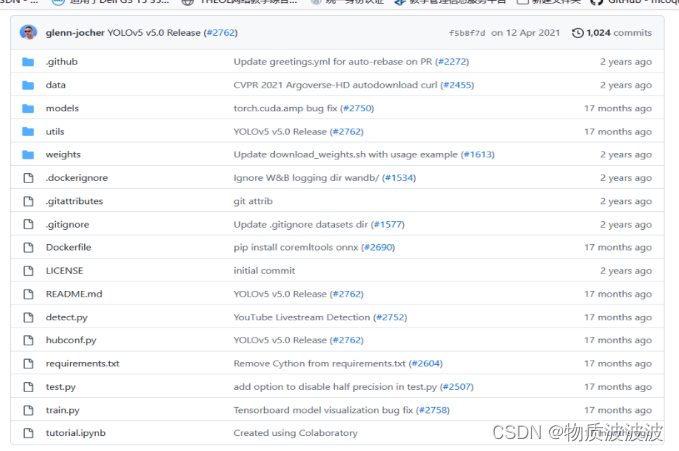Image resolution: width=679 pixels, height=451 pixels.
Task: Open the README.md file
Action: point(74,294)
